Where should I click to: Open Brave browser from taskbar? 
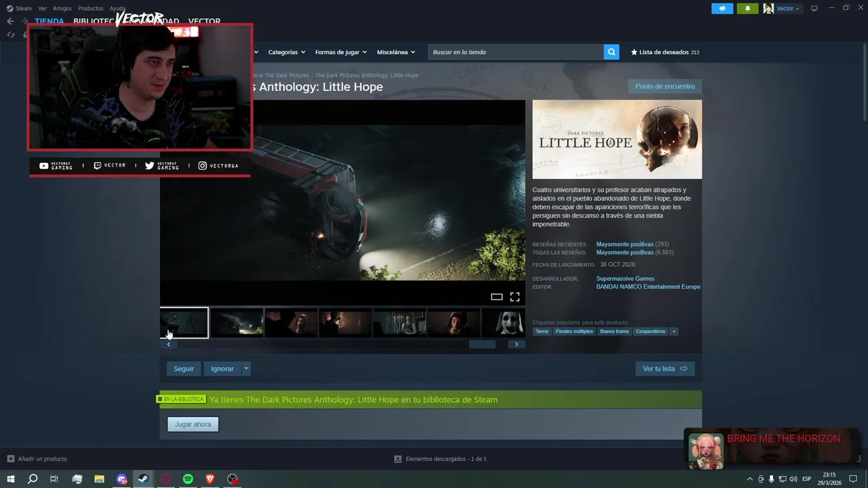[x=210, y=479]
